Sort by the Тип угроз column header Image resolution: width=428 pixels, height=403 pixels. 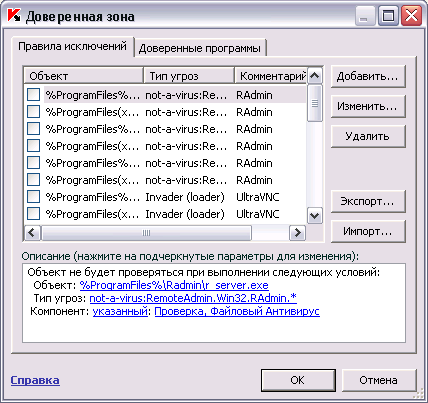(x=189, y=76)
